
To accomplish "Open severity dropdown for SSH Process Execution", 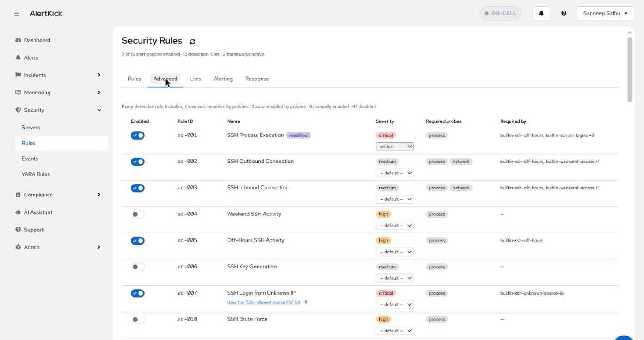I will [394, 147].
